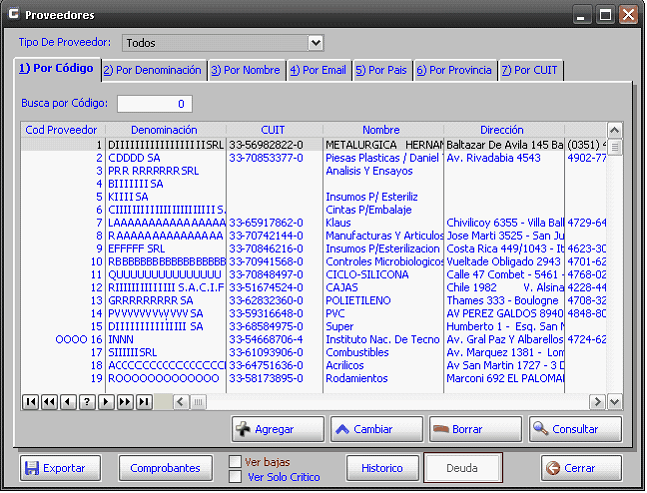Close the window using Cerrar button
The image size is (647, 493).
coord(581,468)
